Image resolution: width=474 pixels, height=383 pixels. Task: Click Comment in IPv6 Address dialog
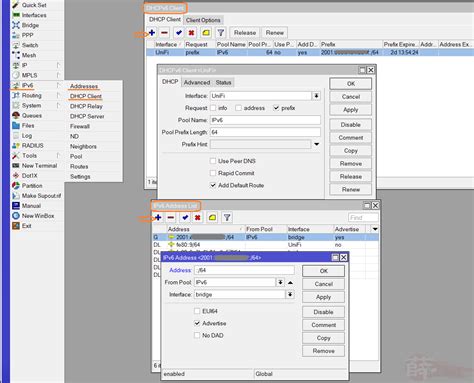323,325
